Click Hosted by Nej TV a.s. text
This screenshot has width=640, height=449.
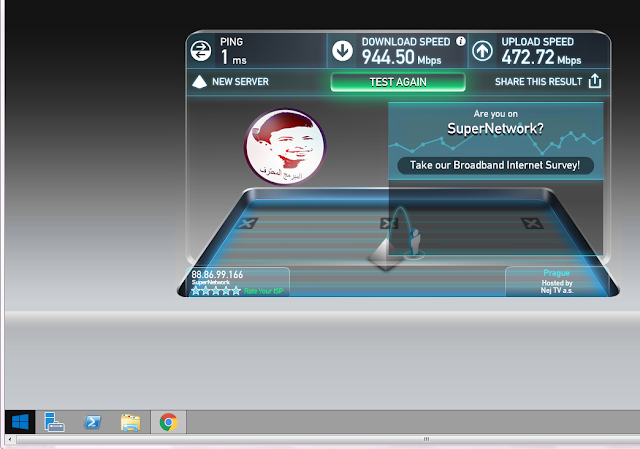pyautogui.click(x=557, y=287)
